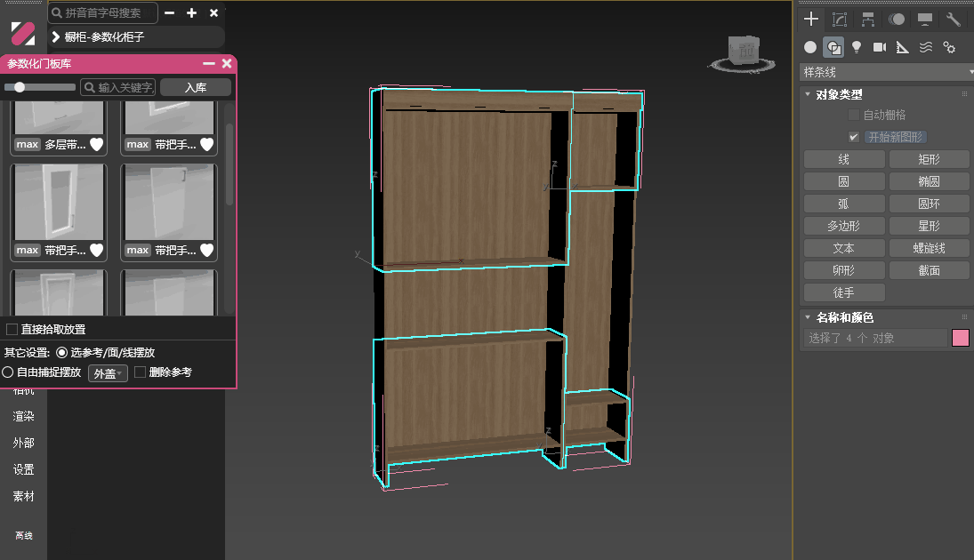Click the 输入关键字 search field
The image size is (974, 560).
pos(118,87)
